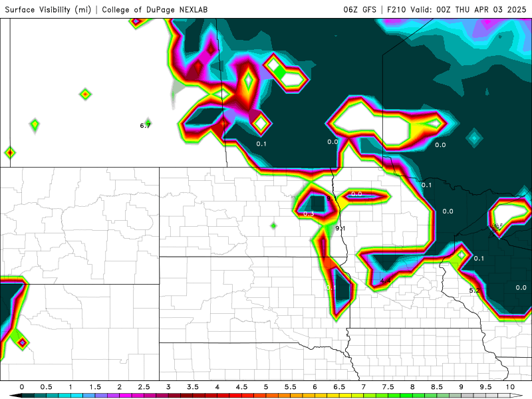The height and width of the screenshot is (399, 532).
Task: Click the legend tick label "8"
Action: [412, 387]
